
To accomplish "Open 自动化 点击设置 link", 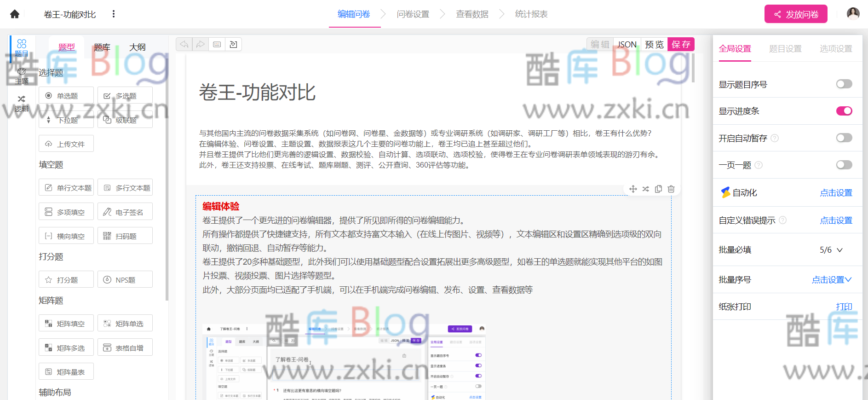I will (x=836, y=193).
